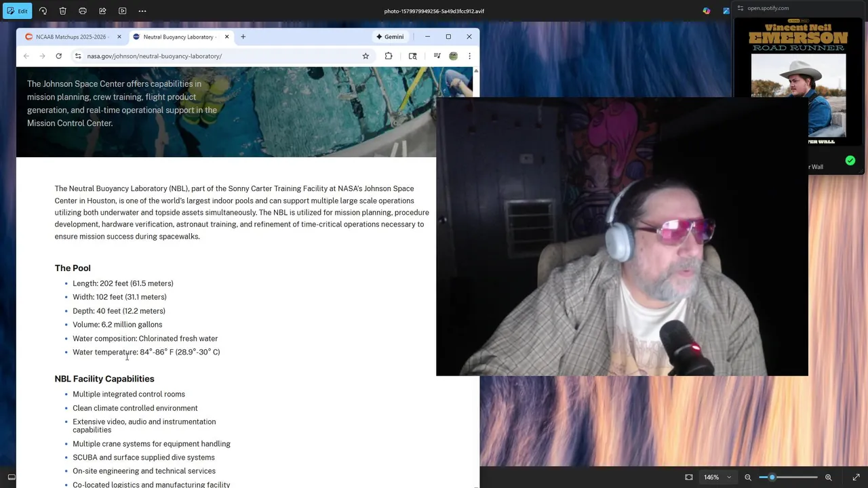This screenshot has width=868, height=488.
Task: Open the 146% zoom dropdown
Action: pos(717,477)
